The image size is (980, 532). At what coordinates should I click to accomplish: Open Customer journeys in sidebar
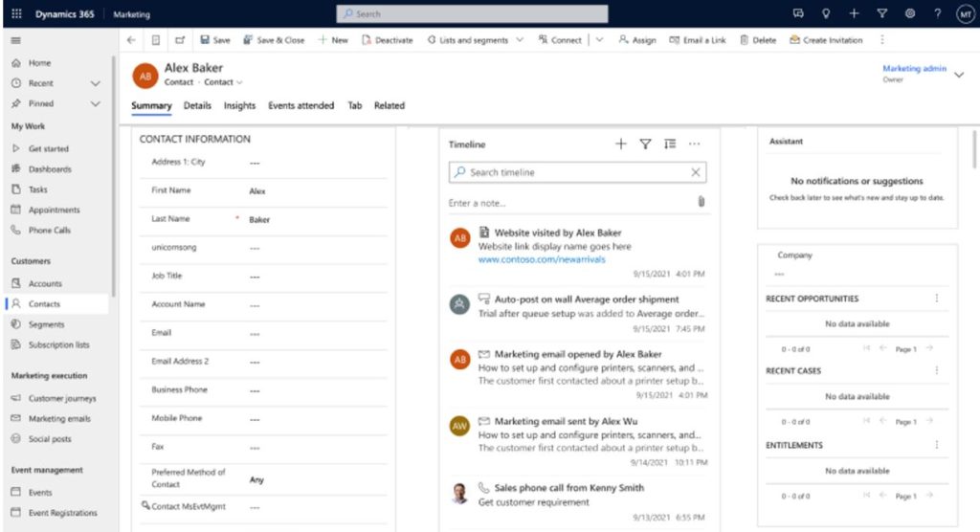(62, 398)
